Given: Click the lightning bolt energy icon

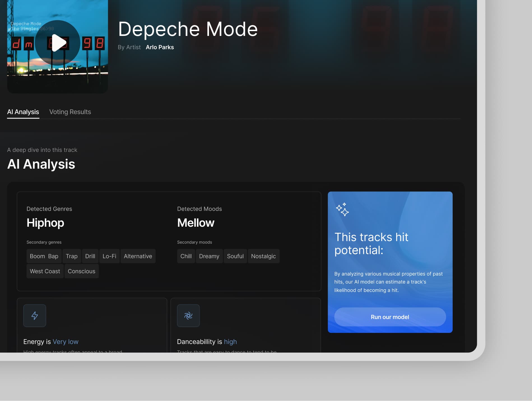Looking at the screenshot, I should (35, 316).
